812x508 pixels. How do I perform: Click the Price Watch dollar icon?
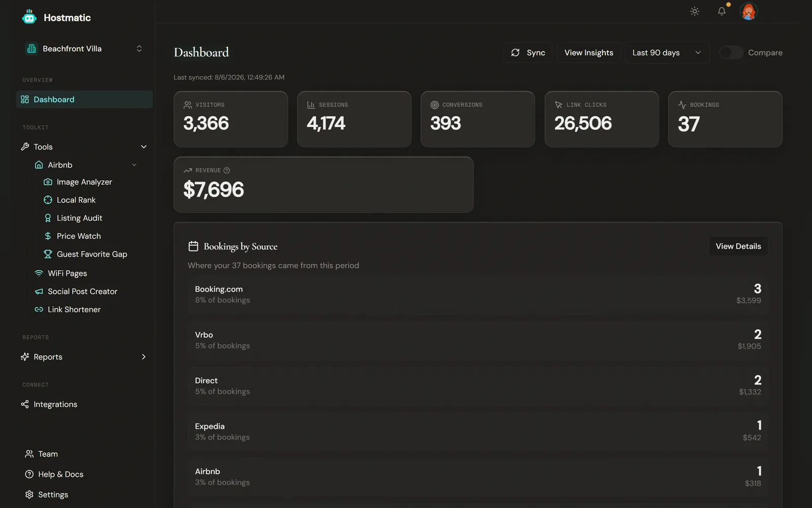pyautogui.click(x=48, y=236)
